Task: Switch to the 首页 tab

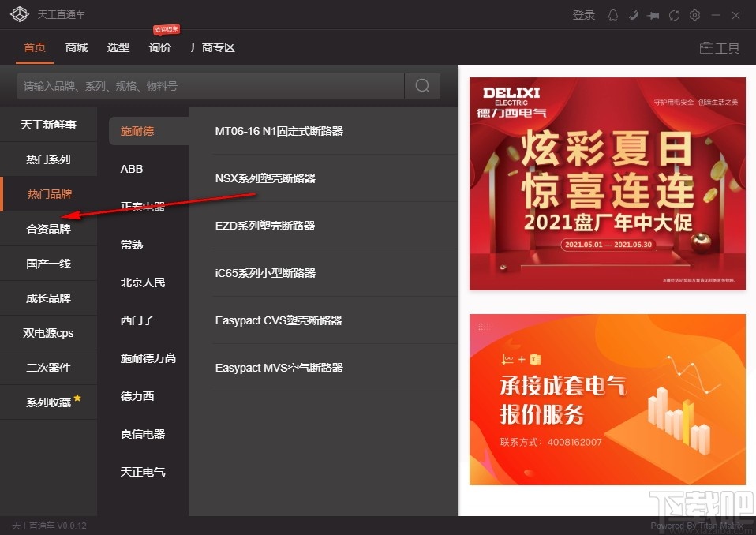Action: pyautogui.click(x=35, y=47)
